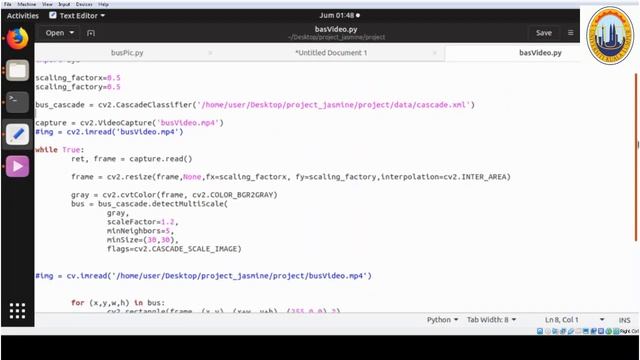640x360 pixels.
Task: Click the gray = cv2.cvtColor line
Action: (x=174, y=194)
